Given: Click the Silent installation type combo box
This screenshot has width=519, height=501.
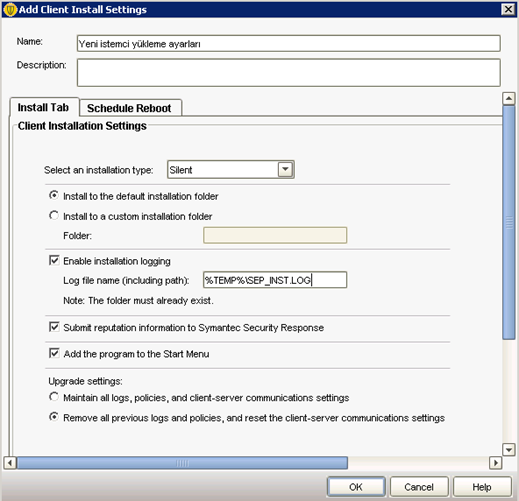Looking at the screenshot, I should click(231, 170).
